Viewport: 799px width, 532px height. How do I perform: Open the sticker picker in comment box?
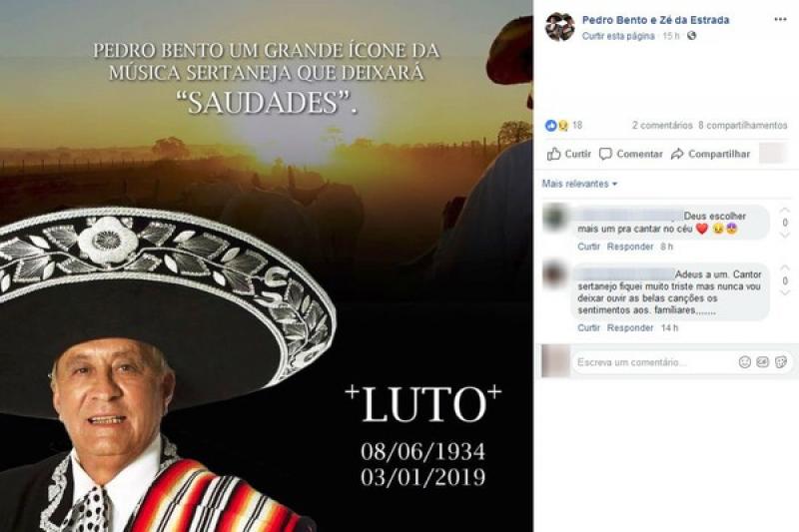point(781,362)
